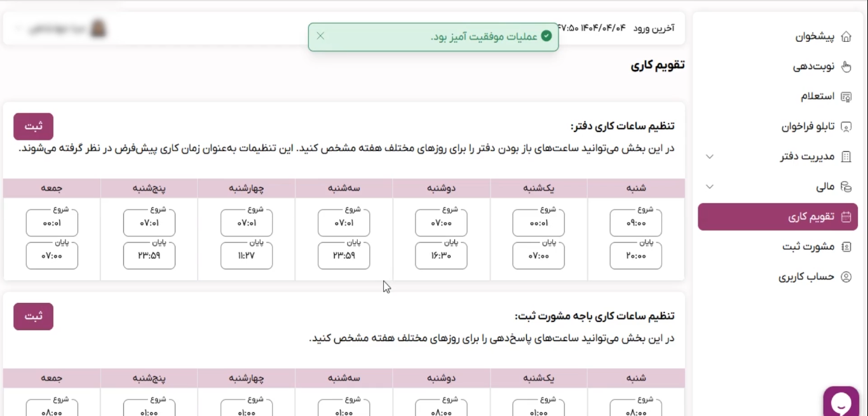The width and height of the screenshot is (868, 416).
Task: Click پنج‌شنبه column header in consultation desk table
Action: click(x=149, y=378)
